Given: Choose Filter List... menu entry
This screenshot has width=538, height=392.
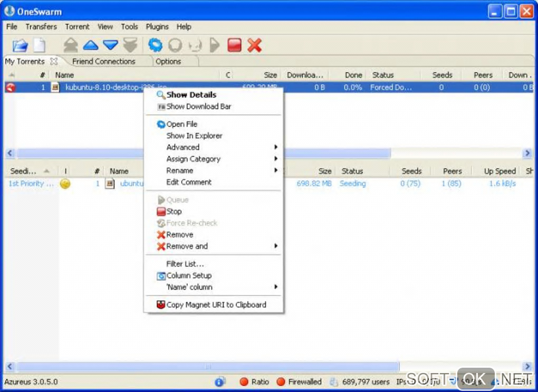Looking at the screenshot, I should [x=214, y=264].
